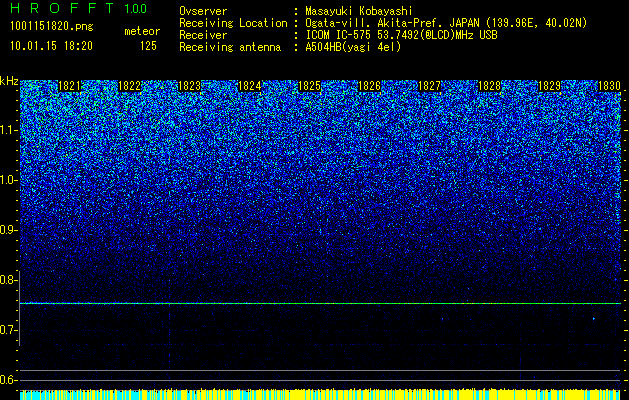Select the file name 1001151820.png
629x400 pixels.
[52, 27]
